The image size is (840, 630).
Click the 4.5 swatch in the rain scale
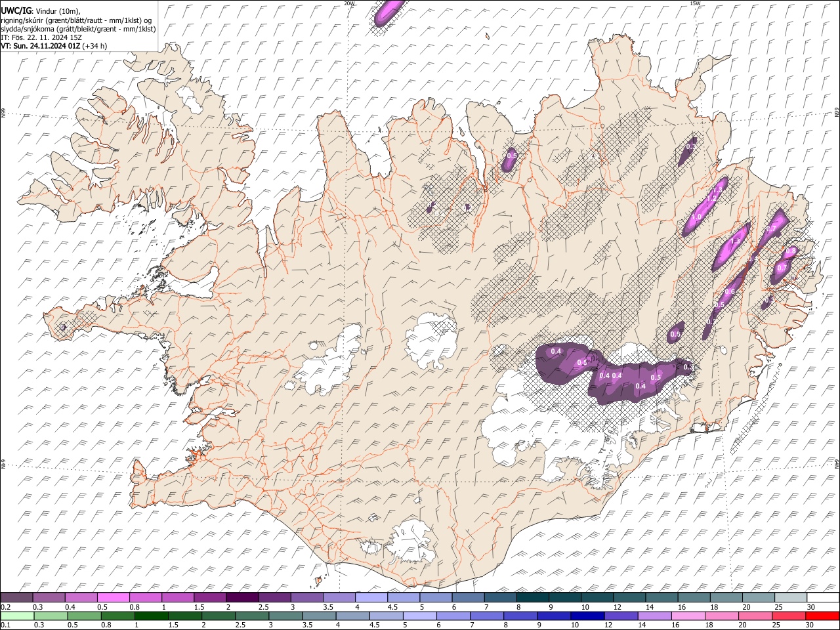click(386, 616)
